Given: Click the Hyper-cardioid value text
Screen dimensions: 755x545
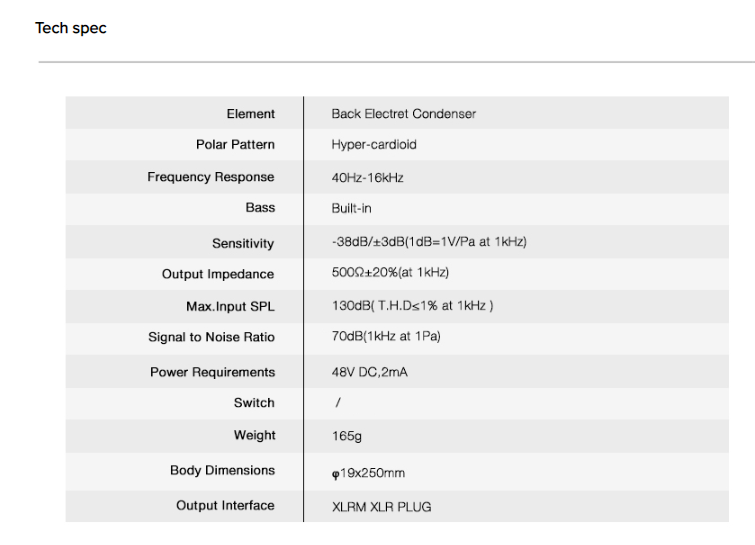Looking at the screenshot, I should tap(374, 145).
